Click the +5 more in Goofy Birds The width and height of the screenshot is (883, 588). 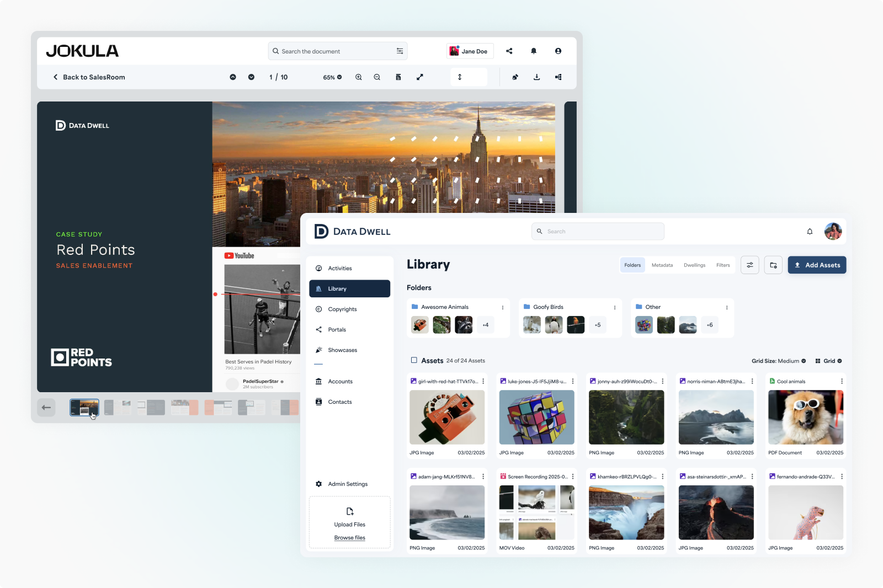[x=598, y=325]
